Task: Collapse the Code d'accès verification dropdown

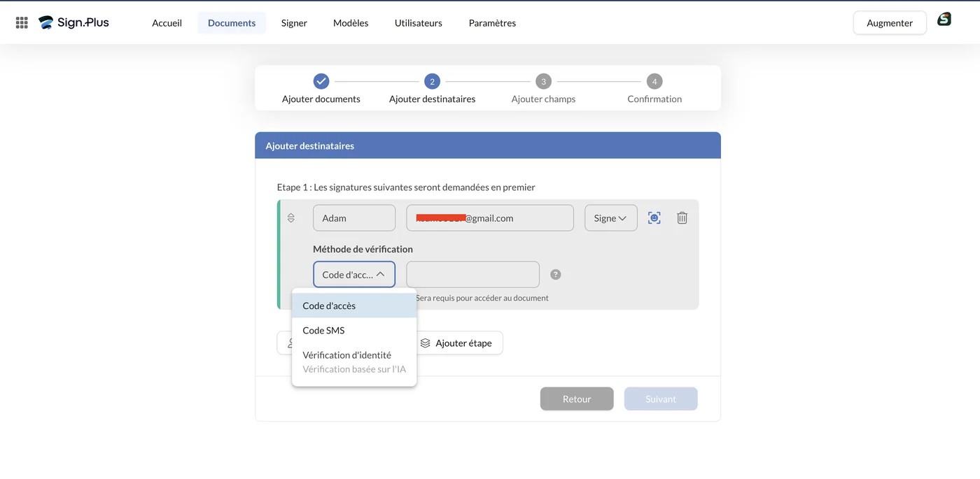Action: (354, 275)
